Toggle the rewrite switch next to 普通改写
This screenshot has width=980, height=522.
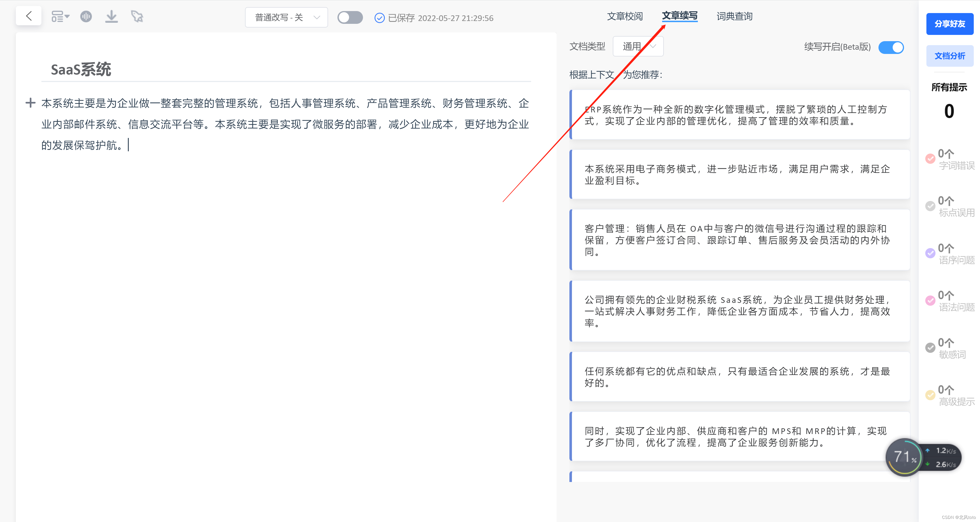point(350,18)
